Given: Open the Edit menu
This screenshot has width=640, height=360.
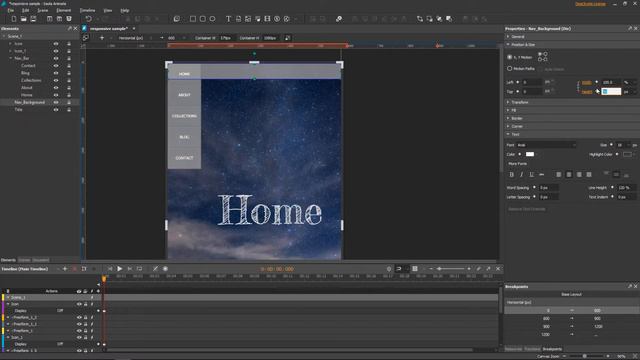Looking at the screenshot, I should click(25, 10).
